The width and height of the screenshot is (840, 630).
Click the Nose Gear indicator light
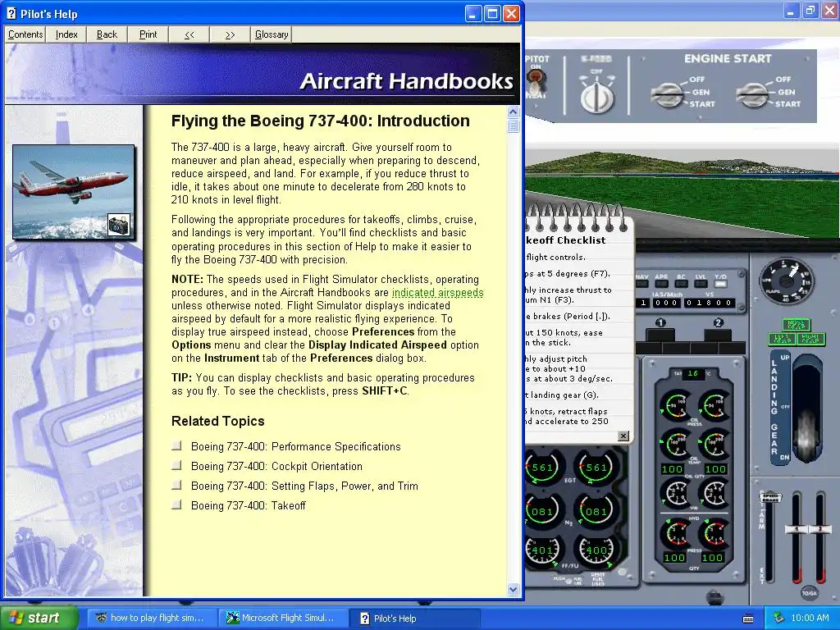796,325
